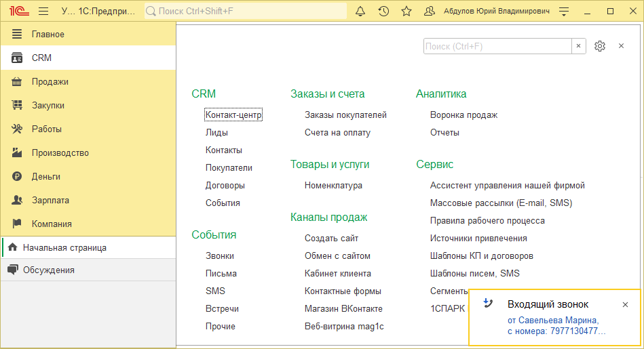Click the Работы tools icon
Image resolution: width=644 pixels, height=349 pixels.
17,129
